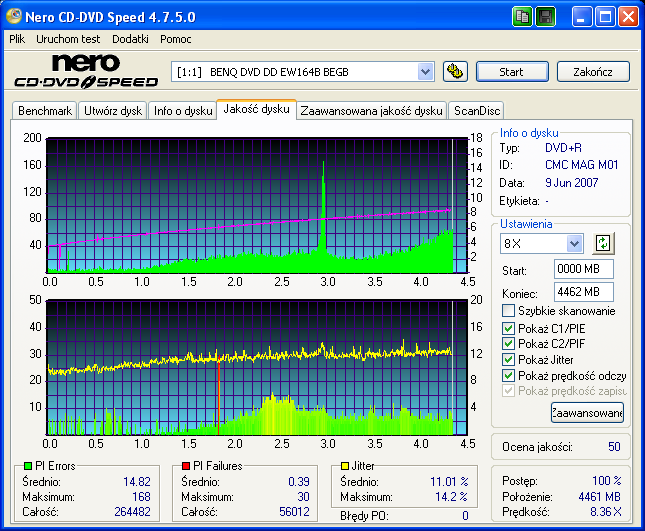Image resolution: width=645 pixels, height=531 pixels.
Task: Toggle the Pokaż prędkość odczytu checkbox
Action: [508, 376]
